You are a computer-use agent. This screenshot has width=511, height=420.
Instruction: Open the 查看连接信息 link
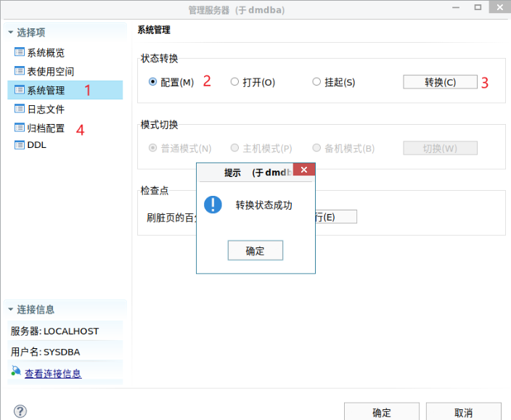tap(53, 374)
